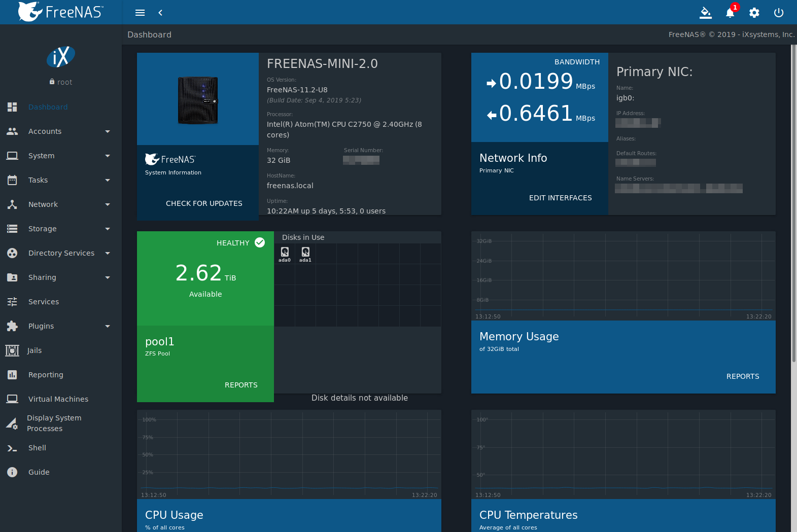Click the Dashboard breadcrumb title
The width and height of the screenshot is (797, 532).
coord(149,34)
